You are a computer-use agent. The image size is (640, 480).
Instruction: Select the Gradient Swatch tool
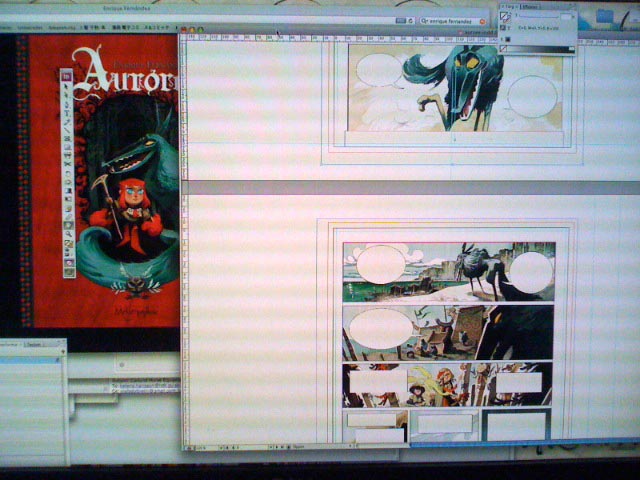68,190
